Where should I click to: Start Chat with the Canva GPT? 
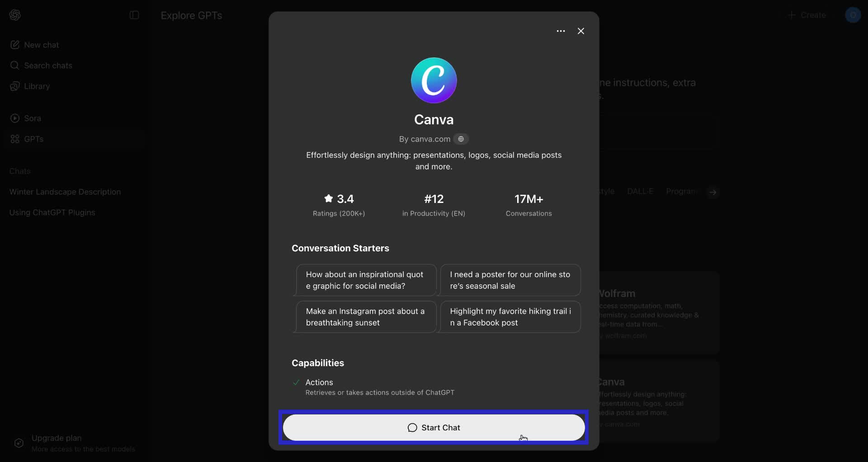tap(434, 427)
